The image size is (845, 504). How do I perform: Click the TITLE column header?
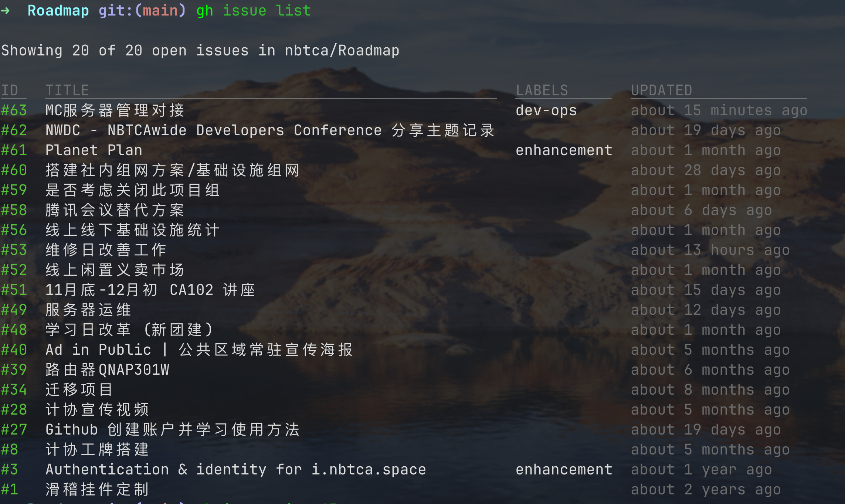[x=67, y=91]
